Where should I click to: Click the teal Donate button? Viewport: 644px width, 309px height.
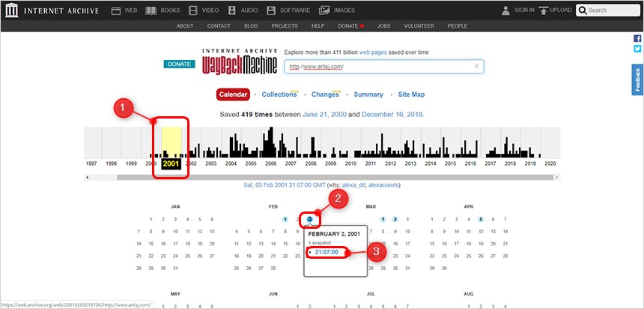tap(180, 64)
